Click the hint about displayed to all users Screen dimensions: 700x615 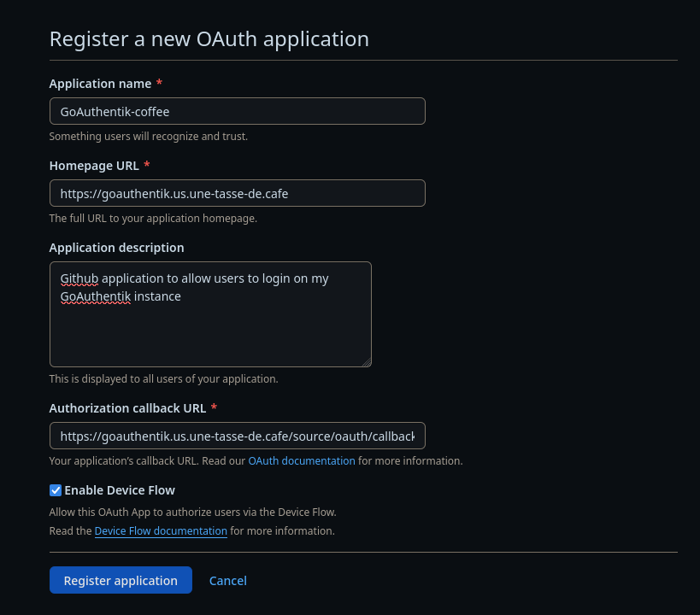coord(163,379)
